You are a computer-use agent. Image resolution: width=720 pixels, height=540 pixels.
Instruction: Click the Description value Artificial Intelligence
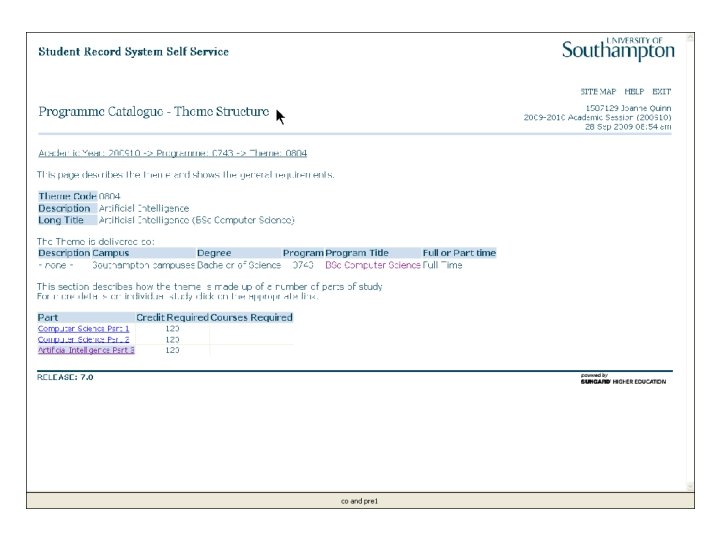point(144,208)
